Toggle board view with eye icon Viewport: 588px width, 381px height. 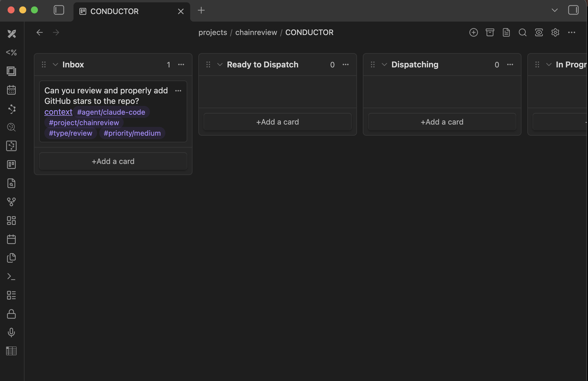(x=539, y=32)
